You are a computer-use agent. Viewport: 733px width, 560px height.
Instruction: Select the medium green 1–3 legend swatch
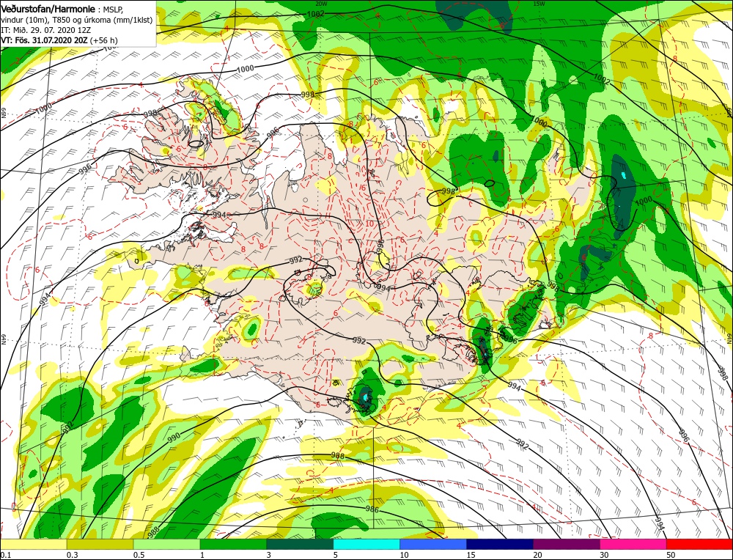point(233,544)
